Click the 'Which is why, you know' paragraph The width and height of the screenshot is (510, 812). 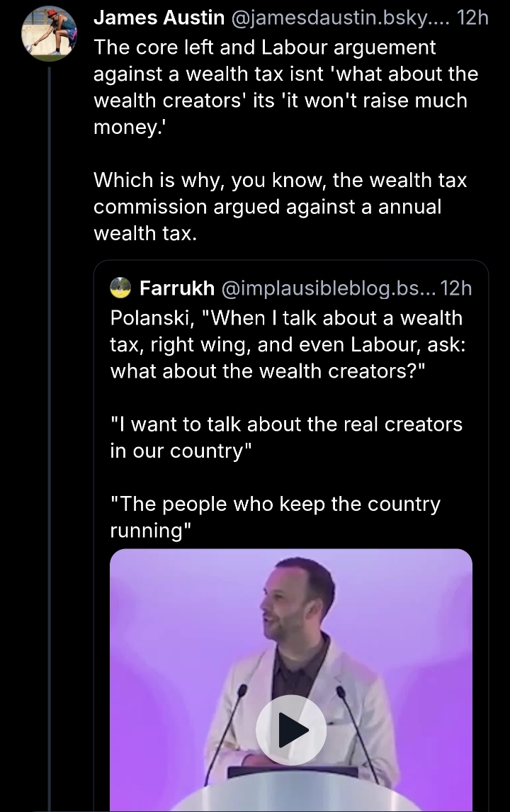[x=280, y=206]
